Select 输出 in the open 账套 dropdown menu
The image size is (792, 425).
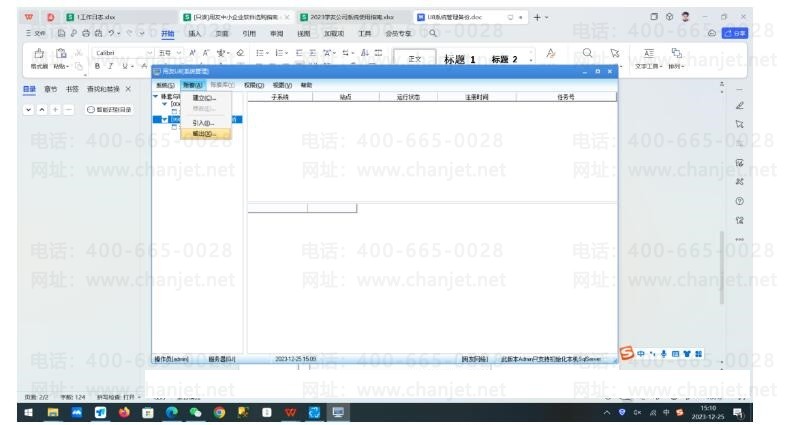point(205,134)
